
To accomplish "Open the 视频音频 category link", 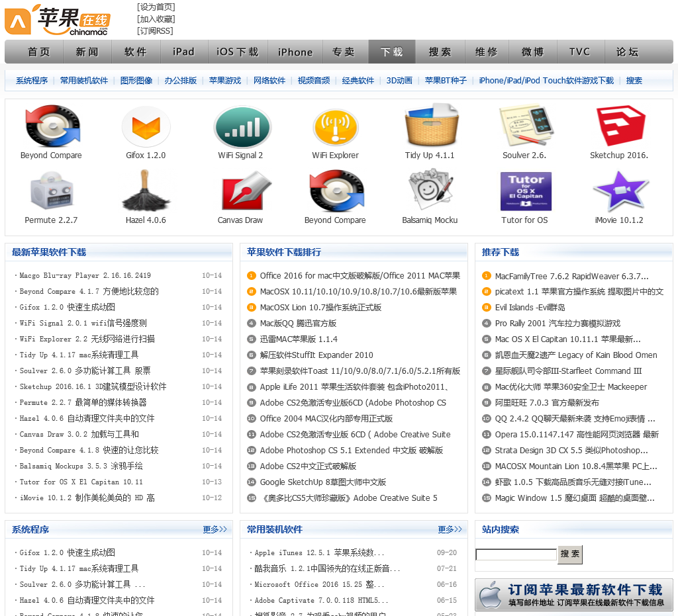I will 313,80.
